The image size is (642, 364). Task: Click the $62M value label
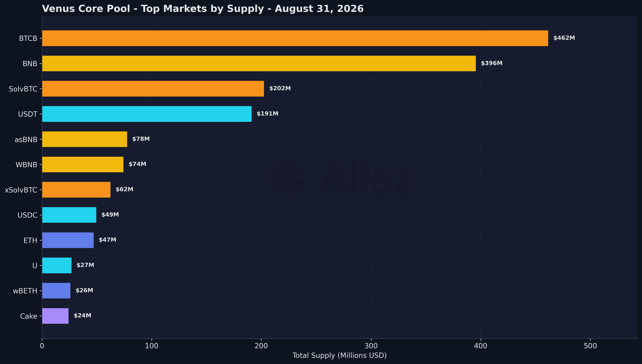point(125,190)
